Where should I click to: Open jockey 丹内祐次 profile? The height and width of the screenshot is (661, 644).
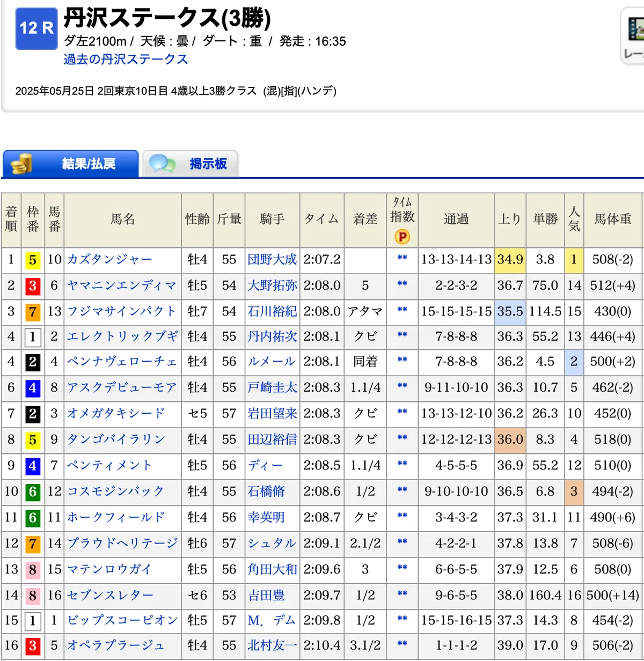tap(272, 336)
